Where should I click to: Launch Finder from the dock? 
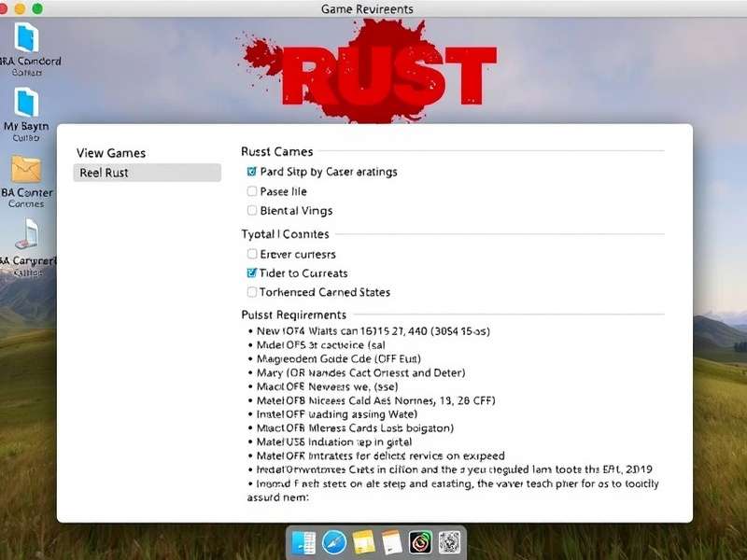point(304,542)
